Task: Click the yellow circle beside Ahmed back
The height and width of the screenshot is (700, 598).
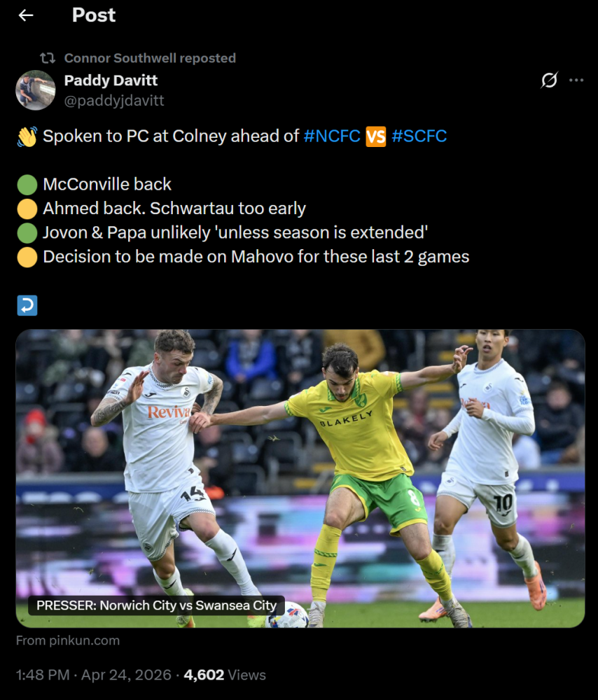Action: (x=27, y=209)
